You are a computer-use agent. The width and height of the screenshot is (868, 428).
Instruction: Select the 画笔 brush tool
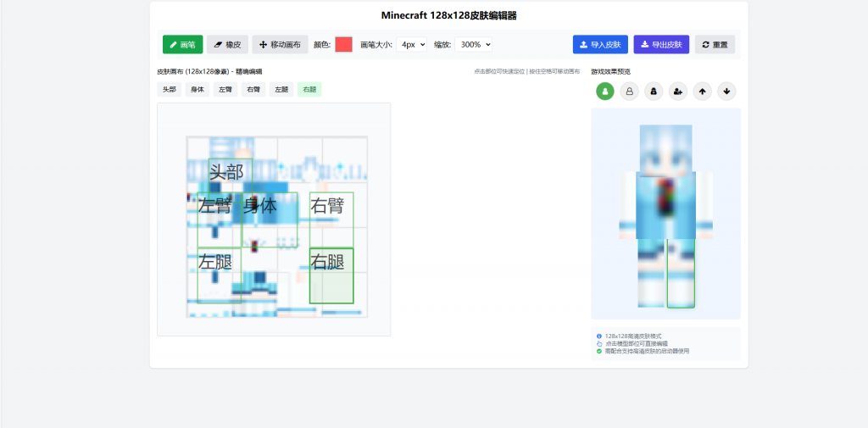[x=183, y=44]
